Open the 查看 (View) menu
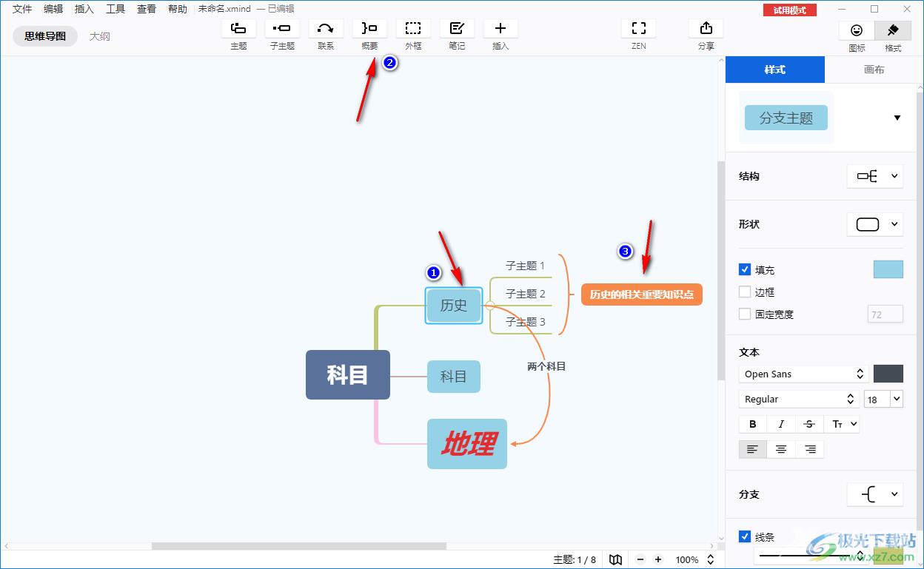This screenshot has width=924, height=569. click(147, 9)
